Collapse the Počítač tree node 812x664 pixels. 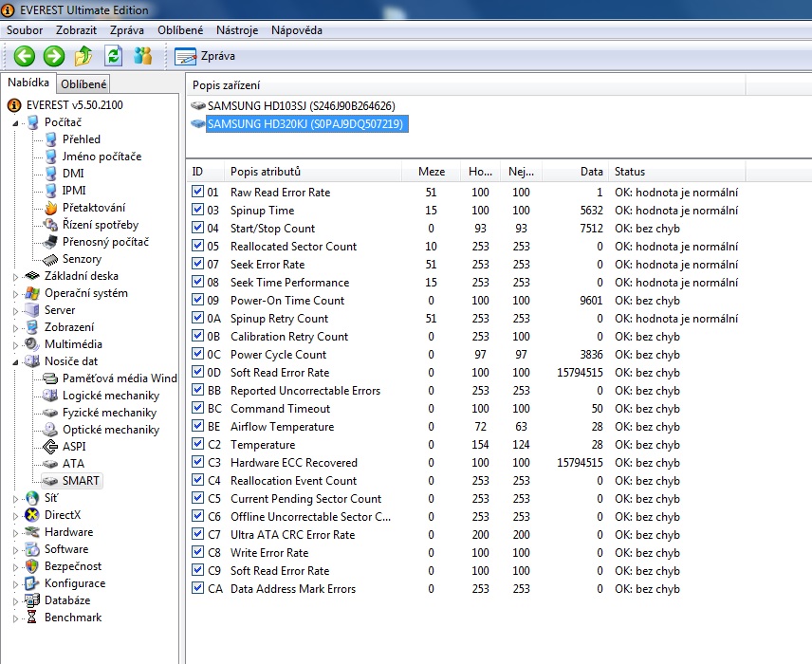point(15,122)
